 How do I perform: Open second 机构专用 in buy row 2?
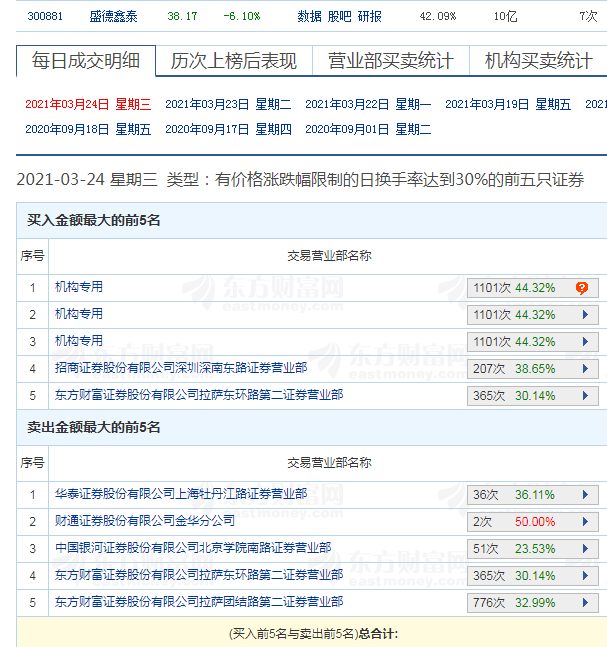[x=79, y=314]
